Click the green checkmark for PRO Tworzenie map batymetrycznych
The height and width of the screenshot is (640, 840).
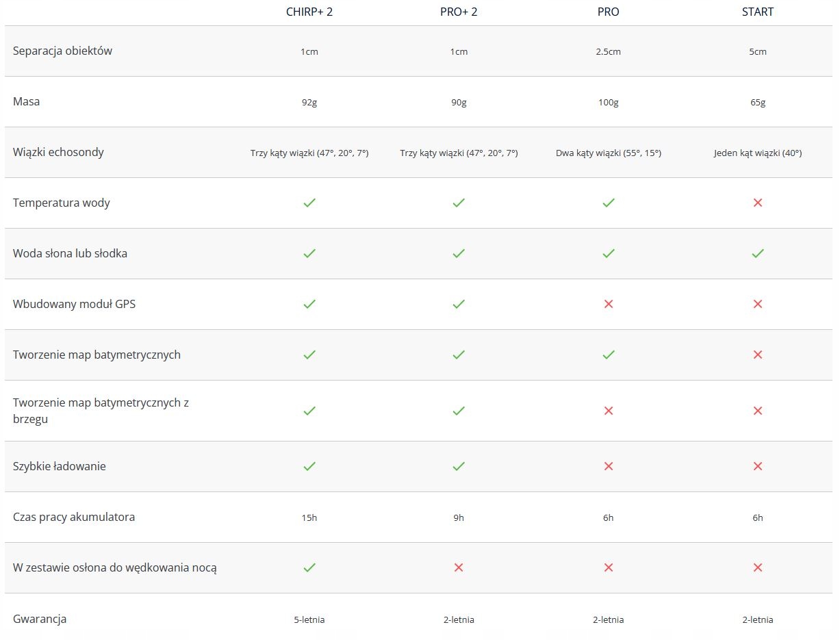pyautogui.click(x=608, y=355)
